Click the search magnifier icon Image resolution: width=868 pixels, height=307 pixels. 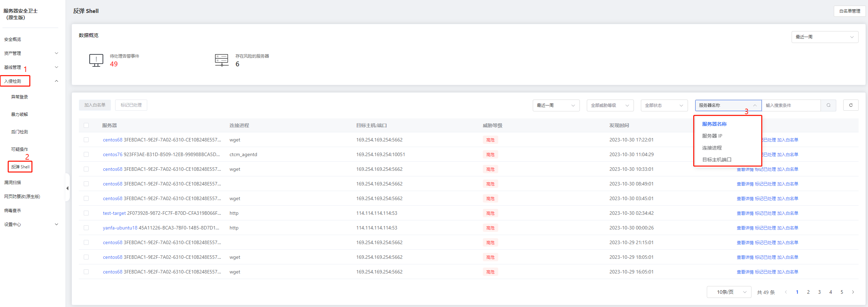828,105
